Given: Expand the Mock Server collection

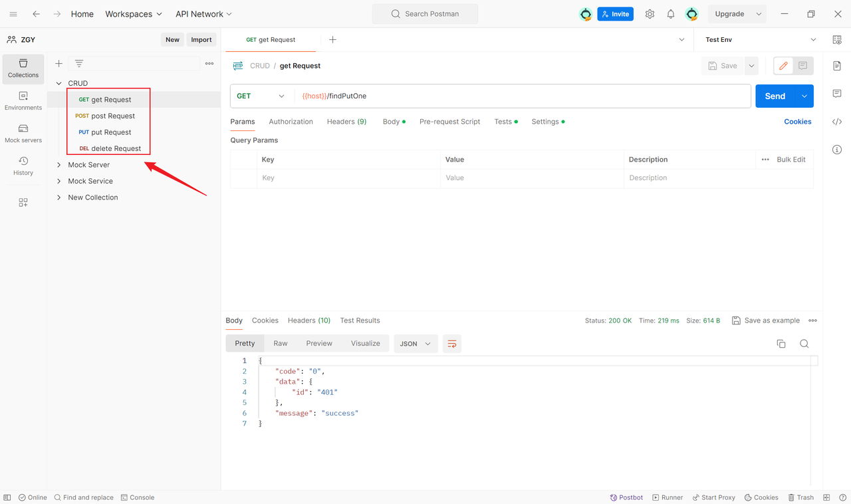Looking at the screenshot, I should (x=59, y=165).
